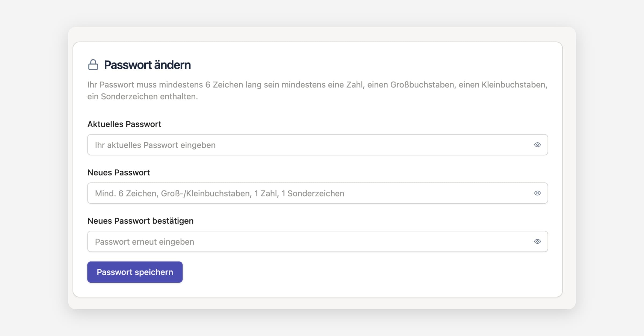Viewport: 644px width, 336px height.
Task: Show the current password with eye icon
Action: (537, 145)
